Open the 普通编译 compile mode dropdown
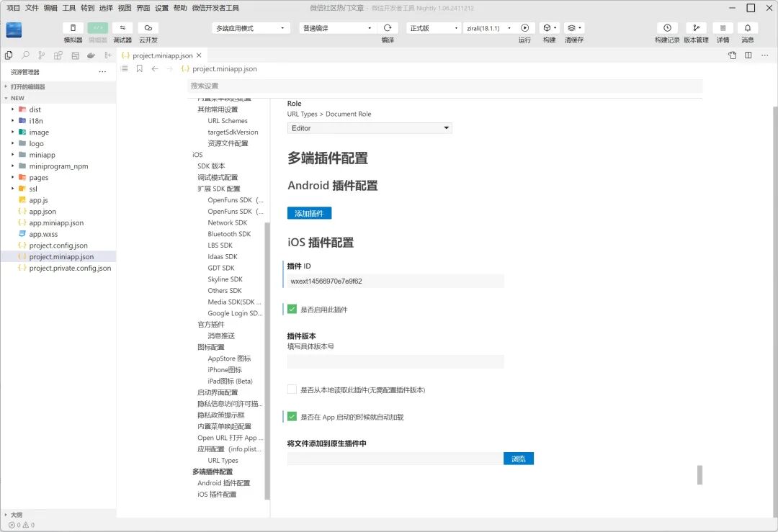Viewport: 778px width, 532px height. tap(338, 28)
